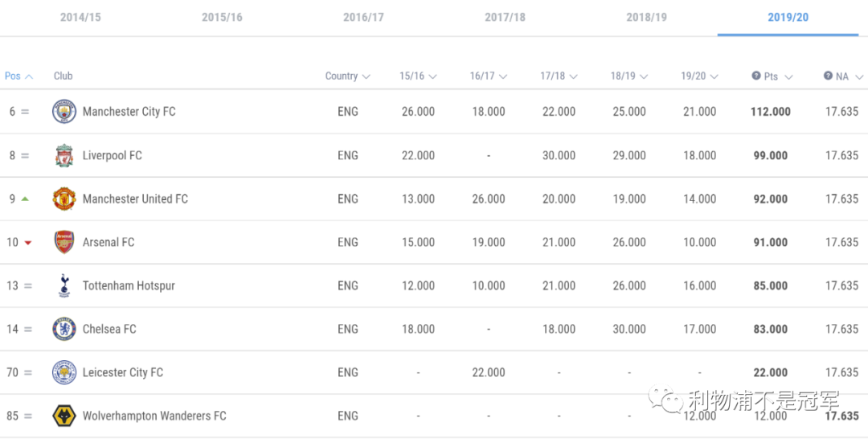Click the Chelsea FC crest icon
This screenshot has height=439, width=868.
(x=64, y=329)
